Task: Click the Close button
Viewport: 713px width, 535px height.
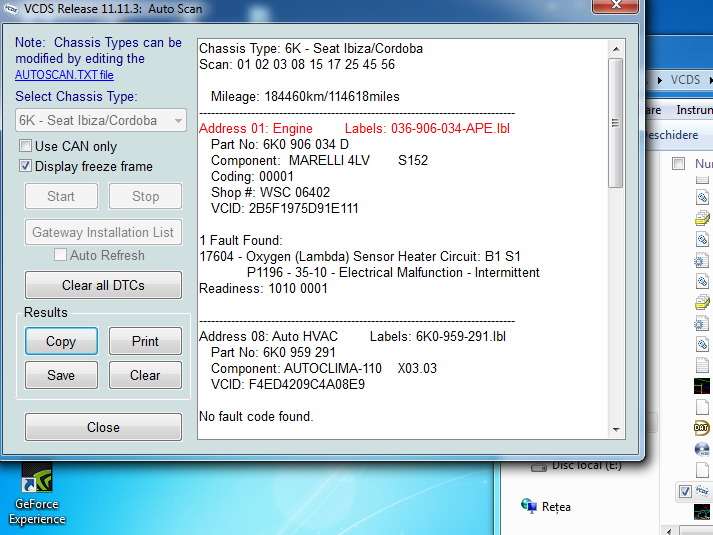Action: pos(103,427)
